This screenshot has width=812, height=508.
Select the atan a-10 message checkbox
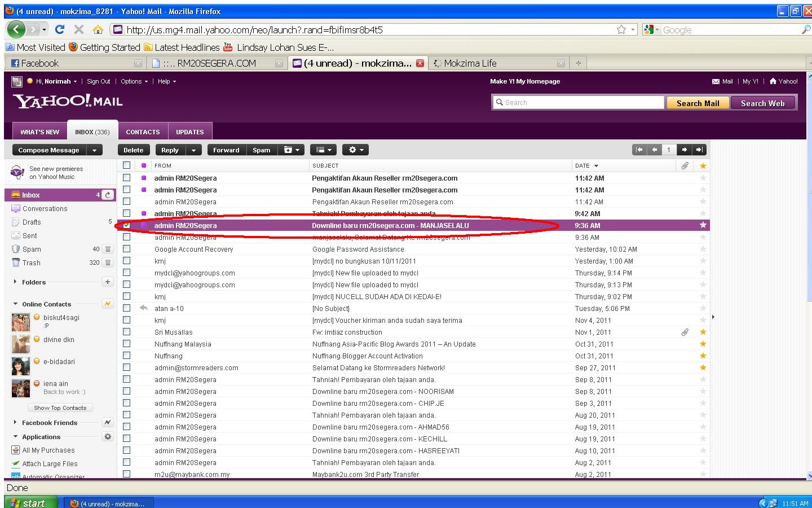click(x=127, y=308)
